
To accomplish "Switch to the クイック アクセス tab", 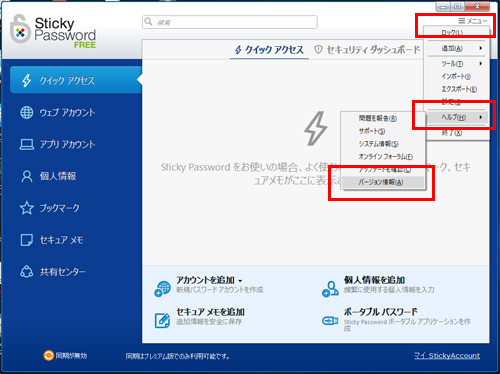I will 269,50.
